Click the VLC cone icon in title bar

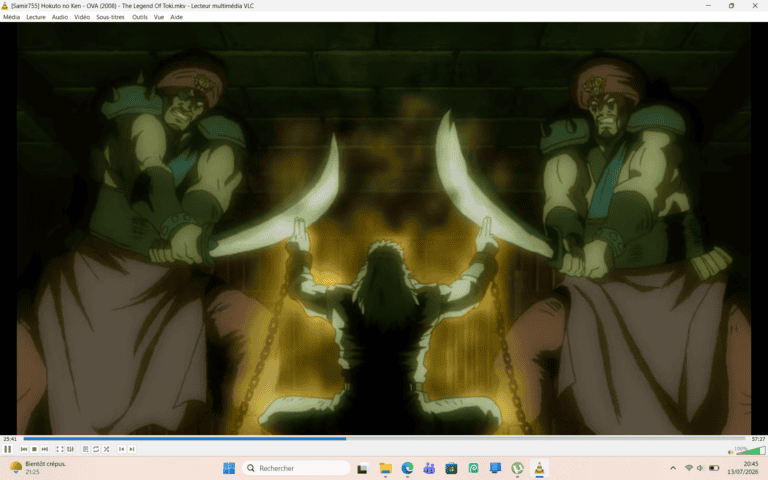click(5, 6)
